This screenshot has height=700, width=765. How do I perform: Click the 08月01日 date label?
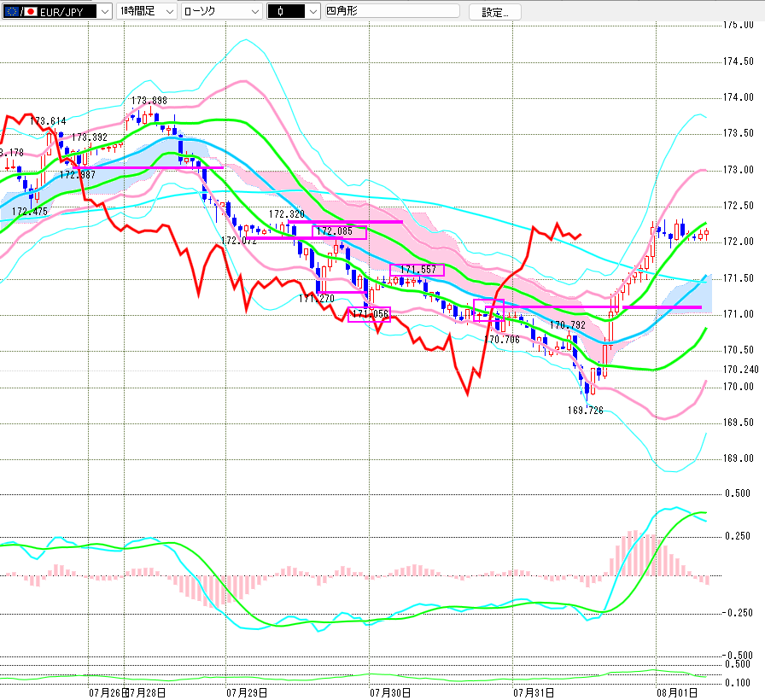[677, 692]
